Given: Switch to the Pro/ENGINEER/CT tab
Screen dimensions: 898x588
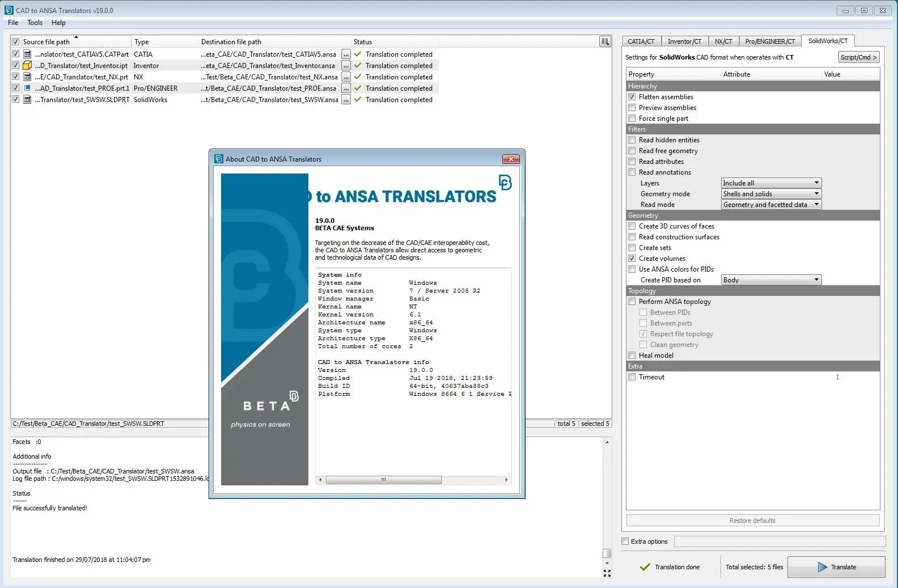Looking at the screenshot, I should pyautogui.click(x=770, y=41).
